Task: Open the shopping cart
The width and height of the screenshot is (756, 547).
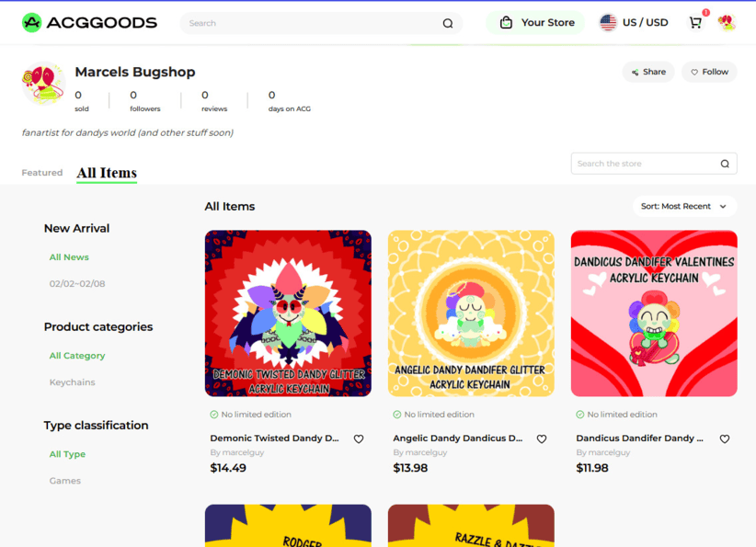Action: 695,23
